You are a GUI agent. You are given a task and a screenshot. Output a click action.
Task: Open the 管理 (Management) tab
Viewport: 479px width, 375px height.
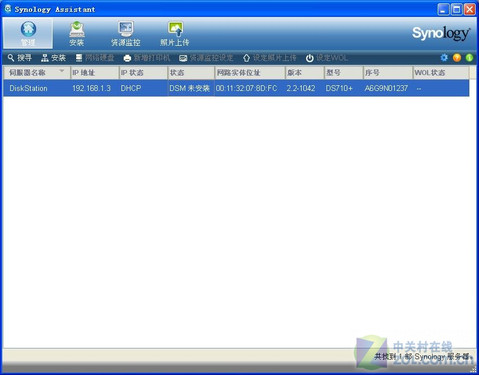coord(28,34)
